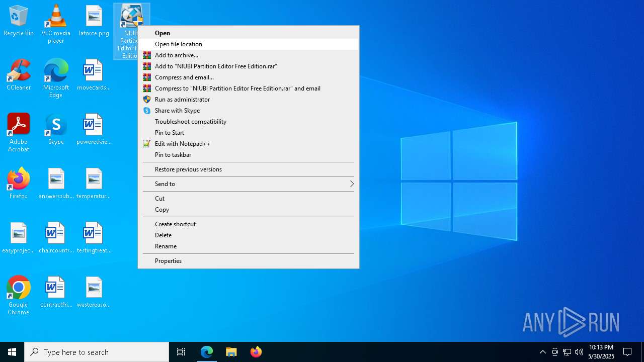Select the answerssub image file icon

56,184
